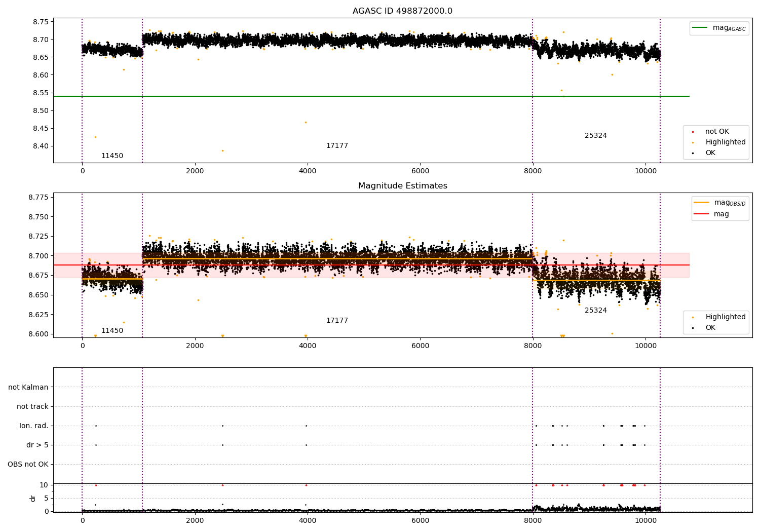The image size is (760, 532).
Task: Click the "OBS not OK" row label
Action: coord(28,464)
